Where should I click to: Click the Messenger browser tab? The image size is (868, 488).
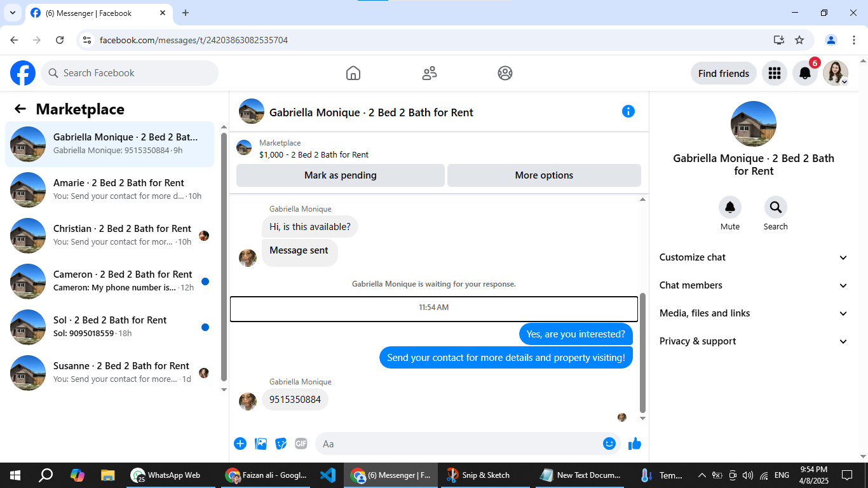click(x=98, y=13)
